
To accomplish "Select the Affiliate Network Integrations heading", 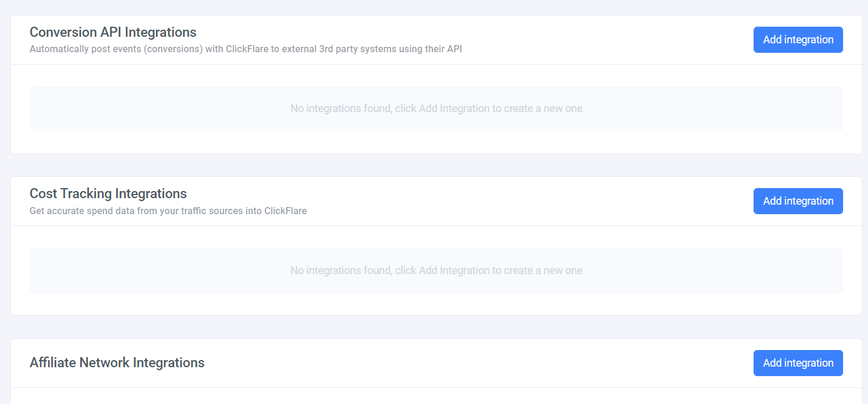I will click(x=117, y=362).
